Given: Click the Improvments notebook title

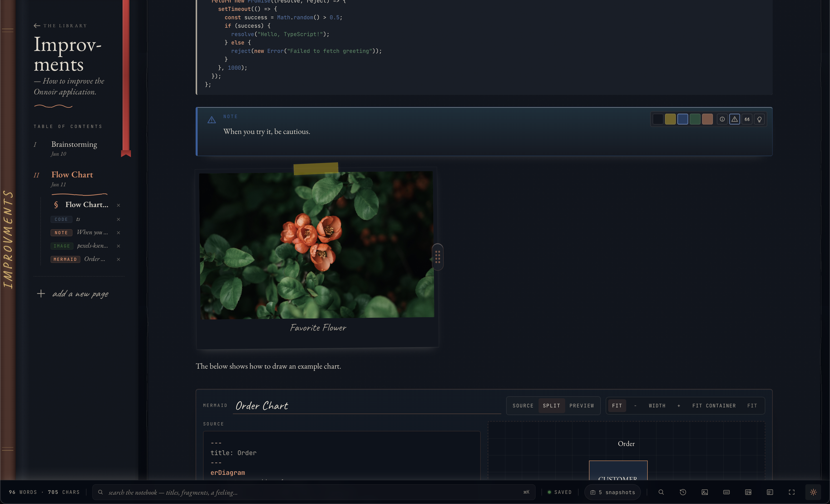Looking at the screenshot, I should pos(67,54).
